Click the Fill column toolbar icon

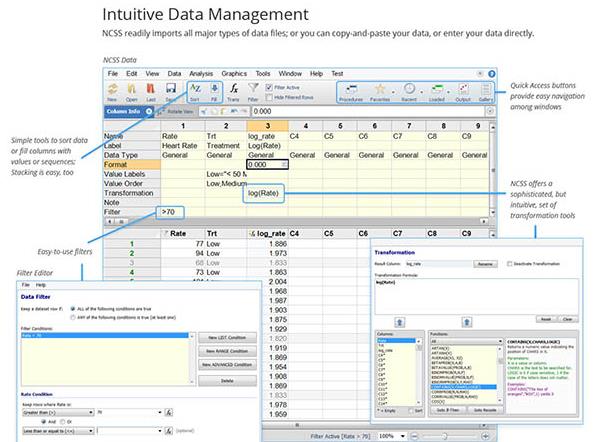214,89
